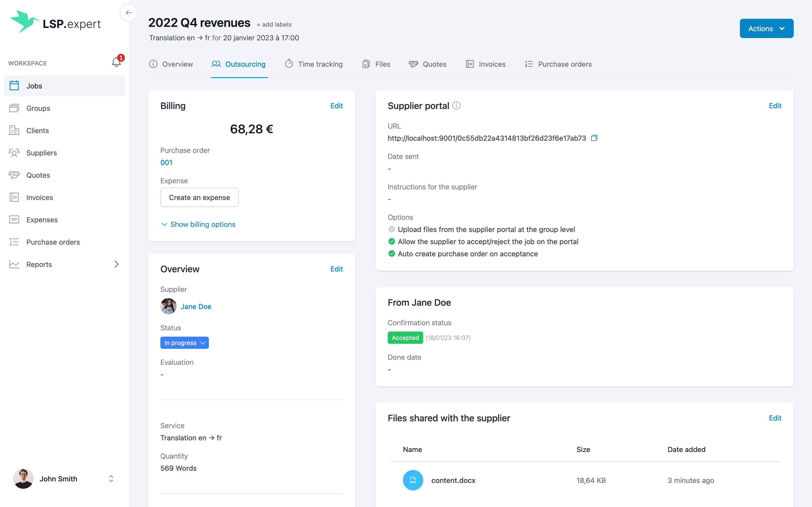Click the Supplier portal info icon
Image resolution: width=812 pixels, height=507 pixels.
pos(456,106)
